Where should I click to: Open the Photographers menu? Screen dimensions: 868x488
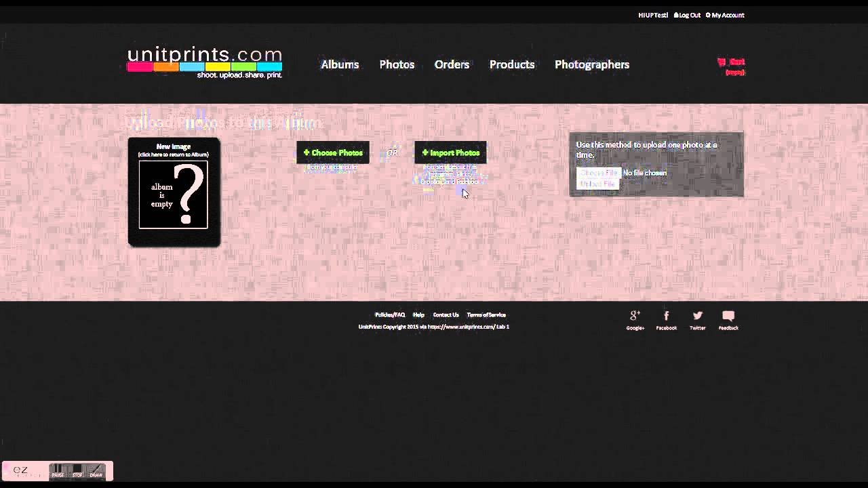[x=592, y=64]
